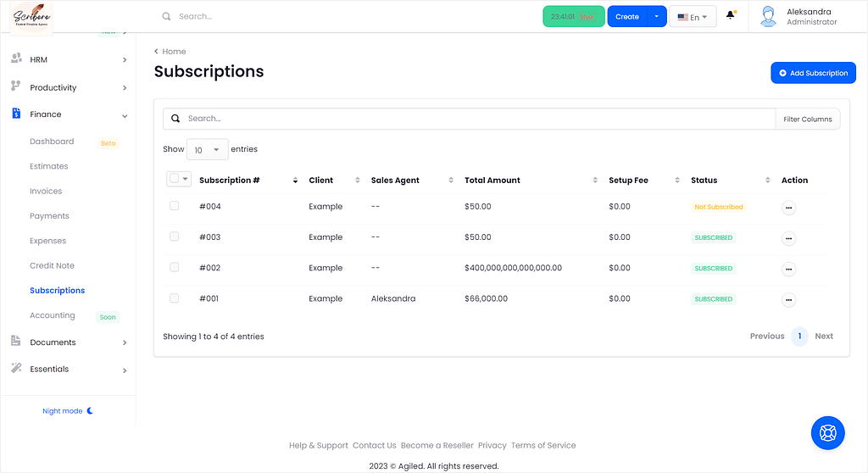Viewport: 868px width, 473px height.
Task: Stop the running timer 23:41:01
Action: point(587,17)
